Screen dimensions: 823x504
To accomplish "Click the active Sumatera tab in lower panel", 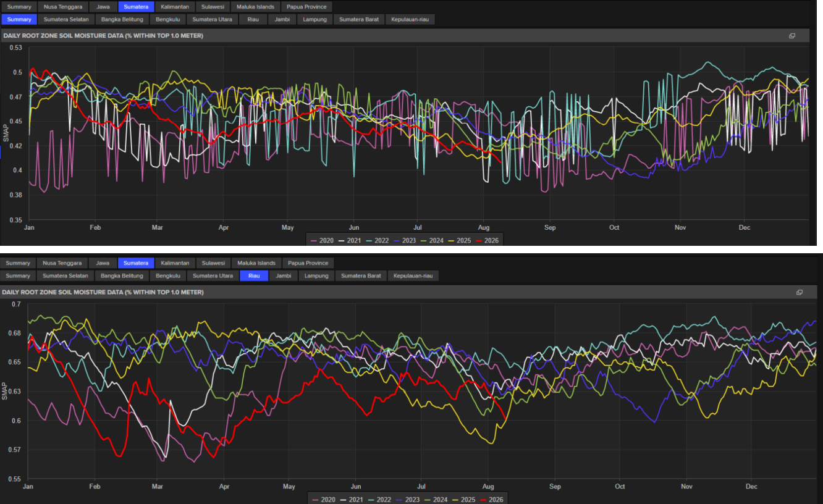I will [x=135, y=263].
